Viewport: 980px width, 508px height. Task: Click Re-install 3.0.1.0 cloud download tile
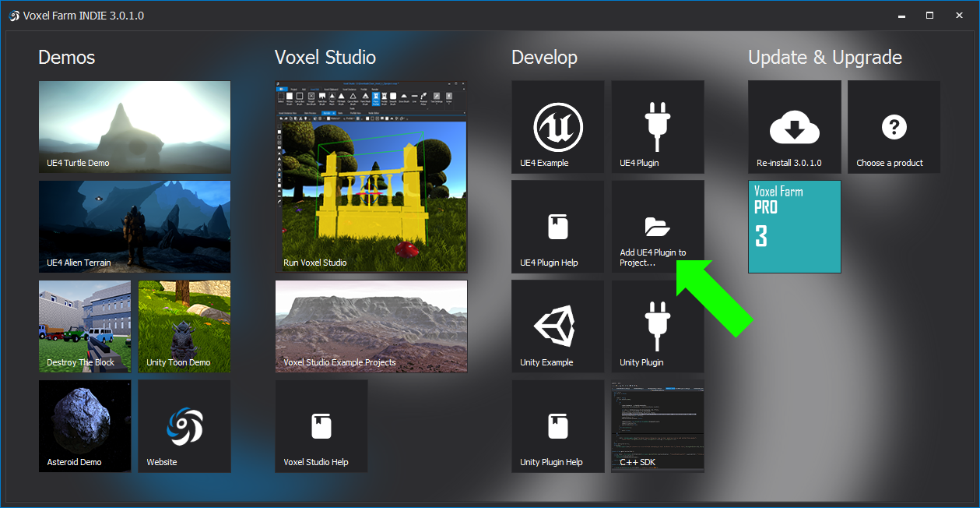pos(795,127)
